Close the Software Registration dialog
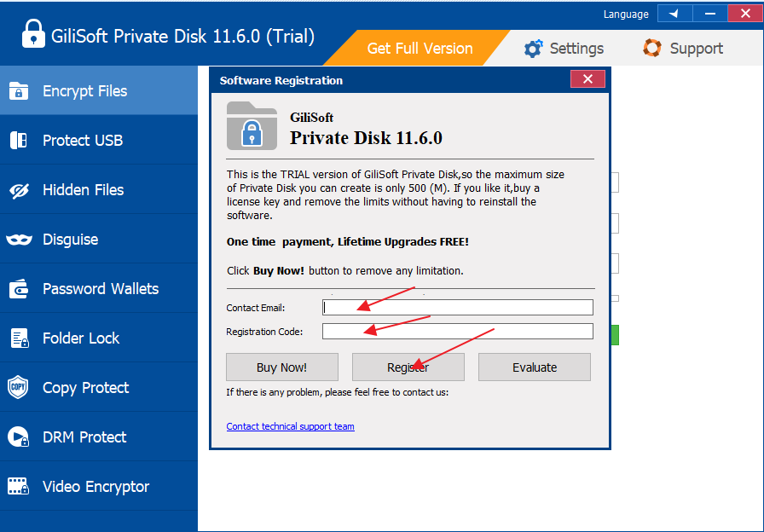Image resolution: width=764 pixels, height=532 pixels. 587,80
